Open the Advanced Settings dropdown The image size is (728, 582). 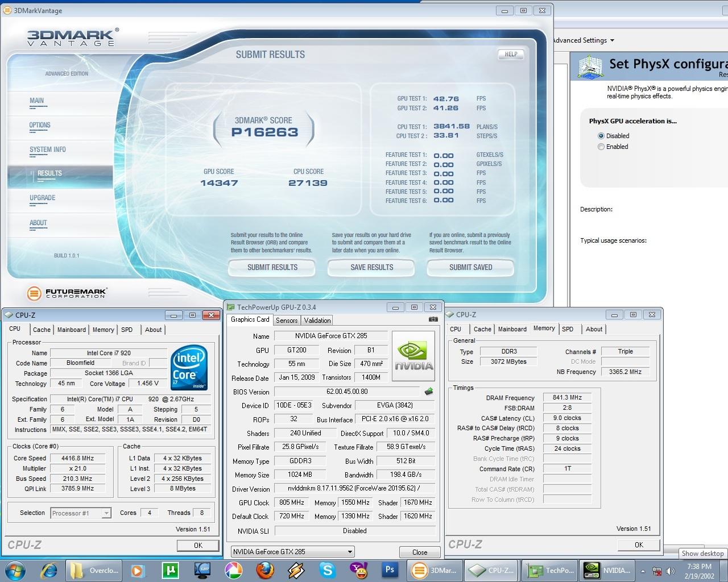pos(583,40)
